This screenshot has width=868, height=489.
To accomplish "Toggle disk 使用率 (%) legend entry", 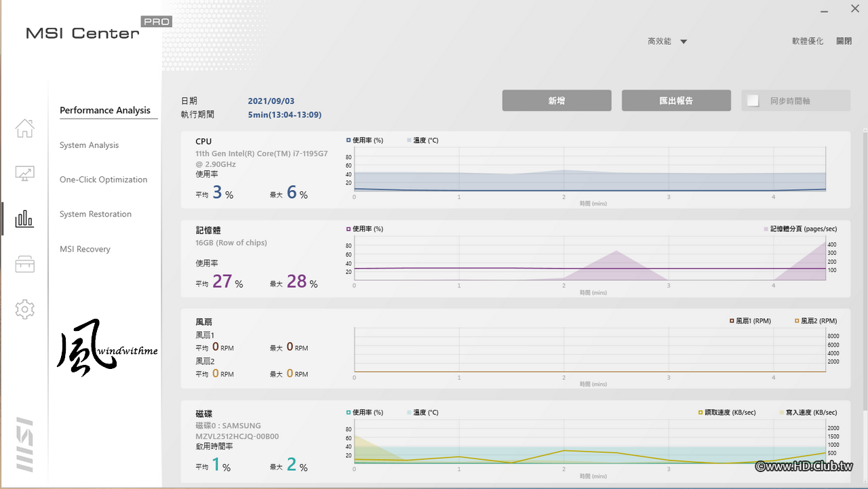I will (365, 412).
